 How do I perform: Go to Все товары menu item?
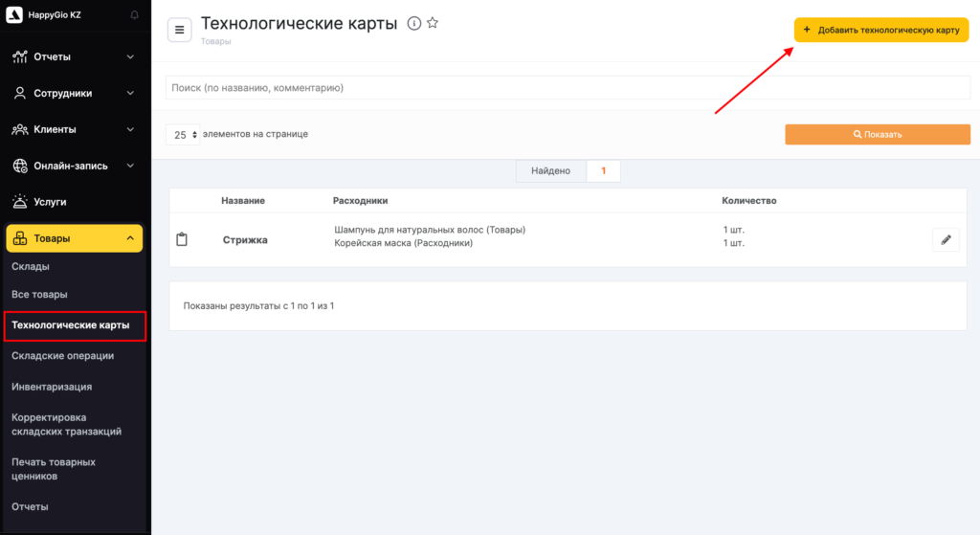click(39, 294)
